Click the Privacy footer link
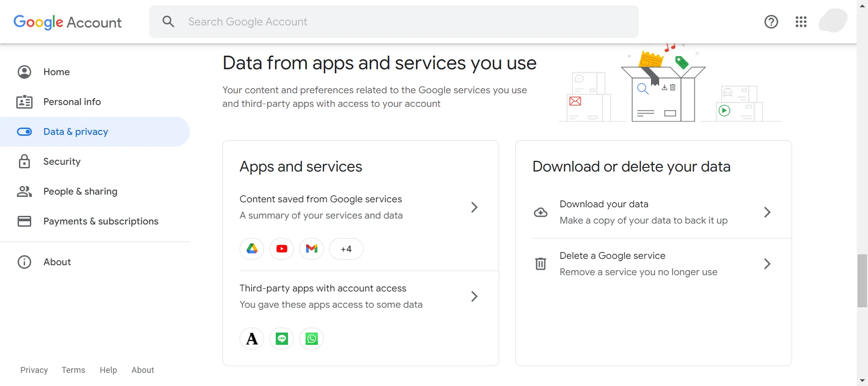Viewport: 868px width, 386px height. tap(34, 370)
